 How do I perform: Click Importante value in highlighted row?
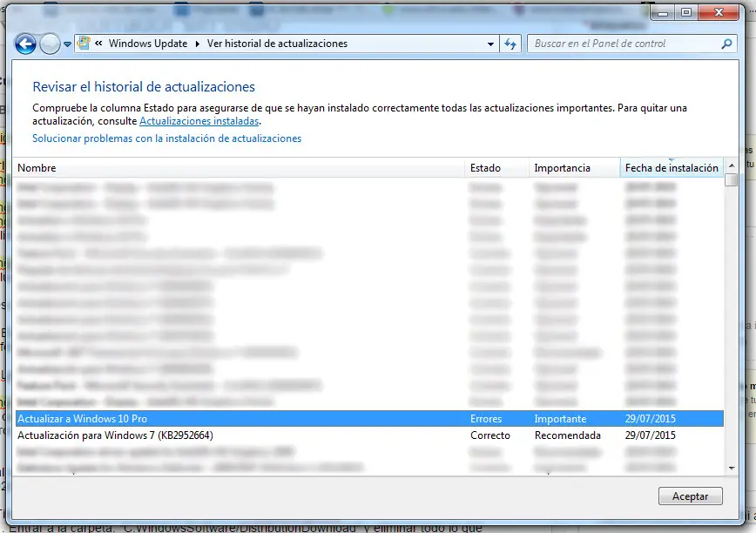(560, 419)
